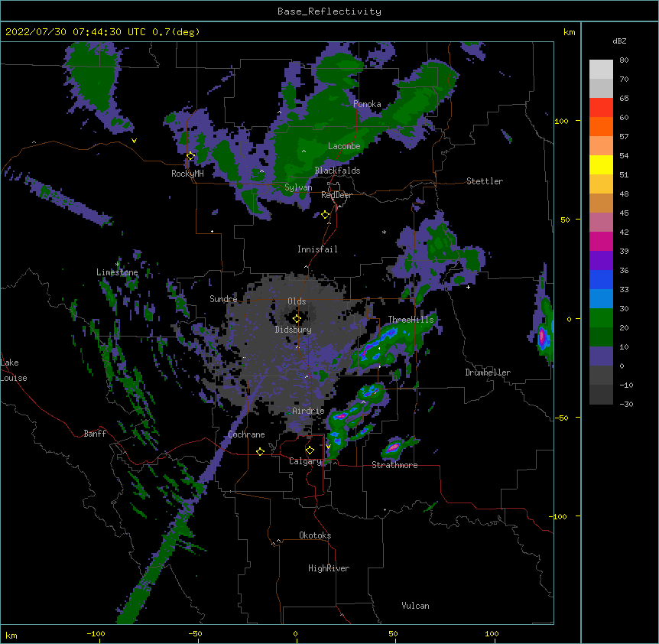Select the Drumheller label
The image size is (659, 644).
point(488,372)
